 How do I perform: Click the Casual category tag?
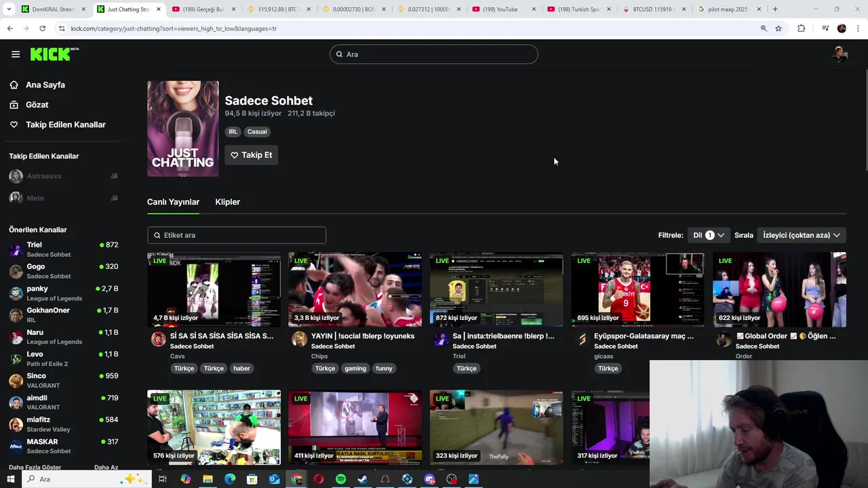pyautogui.click(x=257, y=131)
